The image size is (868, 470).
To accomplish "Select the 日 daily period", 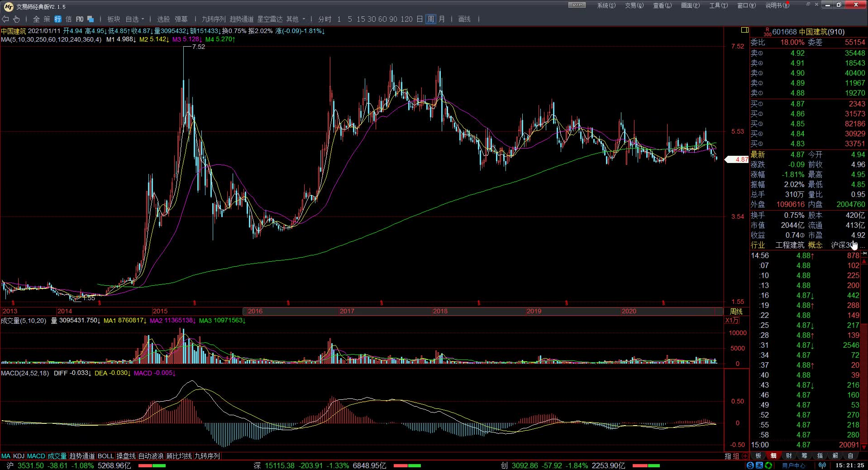I will point(420,19).
